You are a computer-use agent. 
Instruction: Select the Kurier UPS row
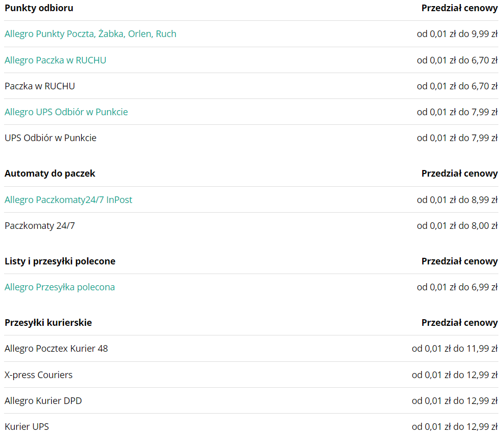[251, 426]
